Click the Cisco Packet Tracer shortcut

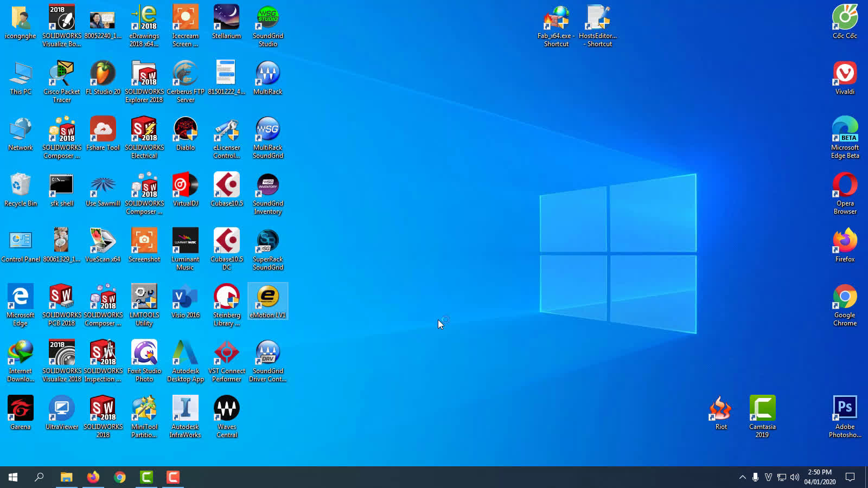[x=62, y=82]
